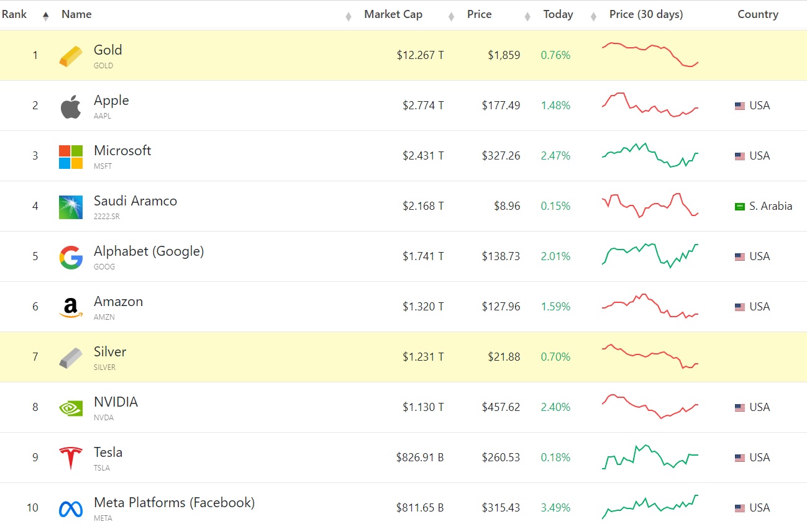Click the USA flag in Tesla row

point(740,458)
